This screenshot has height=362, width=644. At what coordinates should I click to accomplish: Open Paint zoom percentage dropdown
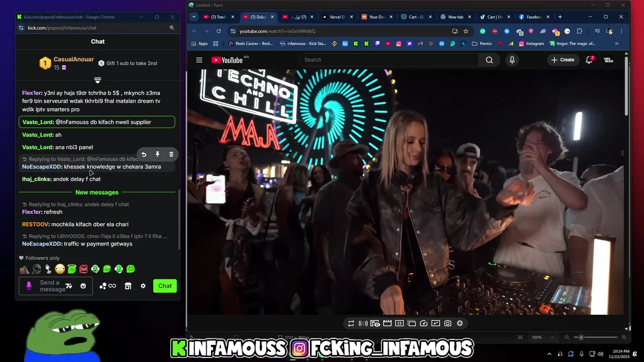[552, 337]
